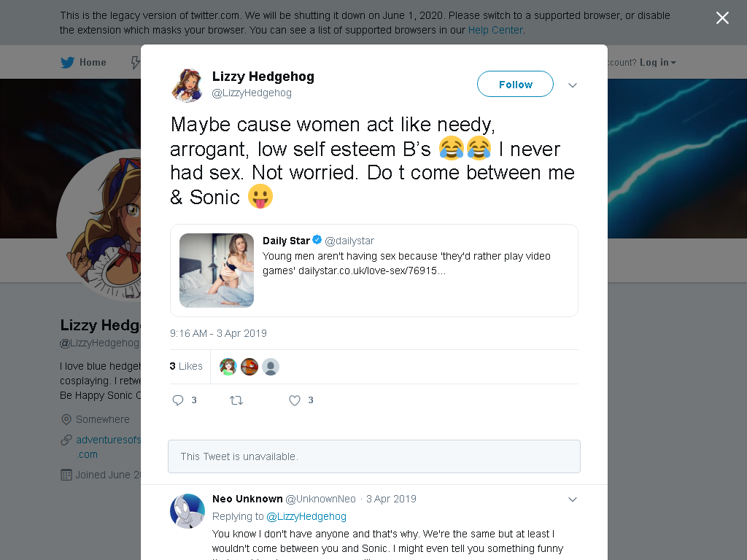Open the Log in dropdown

click(x=657, y=63)
